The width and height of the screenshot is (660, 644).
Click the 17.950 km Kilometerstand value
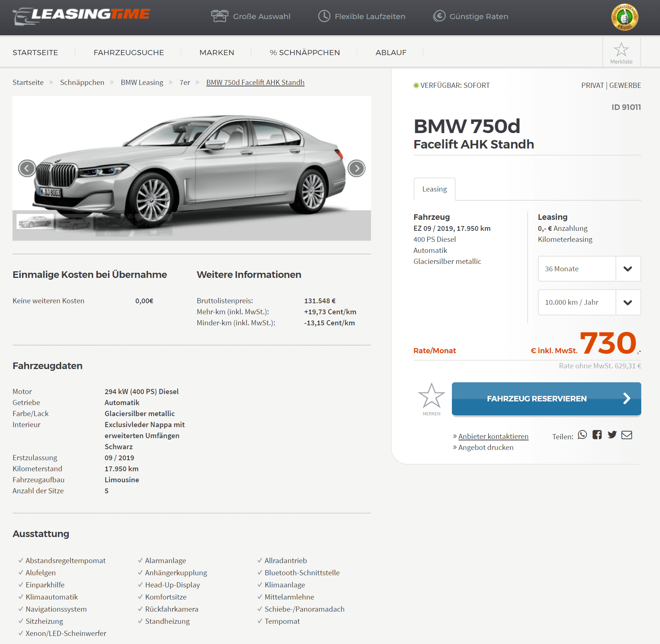point(122,469)
